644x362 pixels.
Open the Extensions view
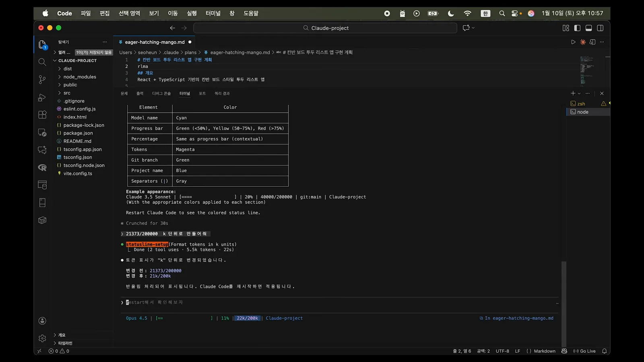point(42,115)
